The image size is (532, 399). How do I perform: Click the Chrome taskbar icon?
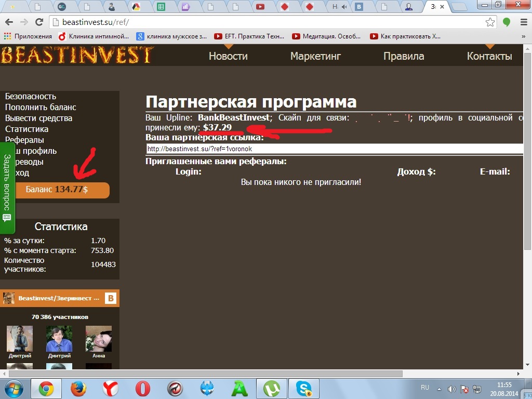(x=46, y=389)
